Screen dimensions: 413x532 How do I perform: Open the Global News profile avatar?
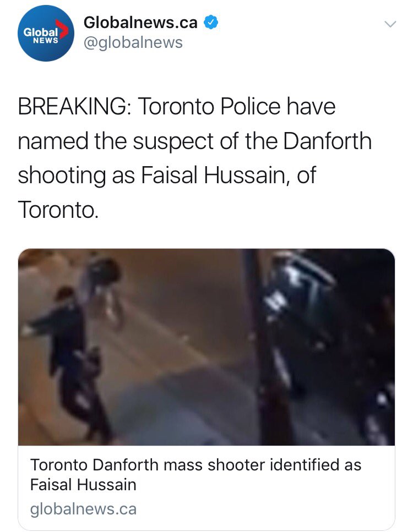46,33
